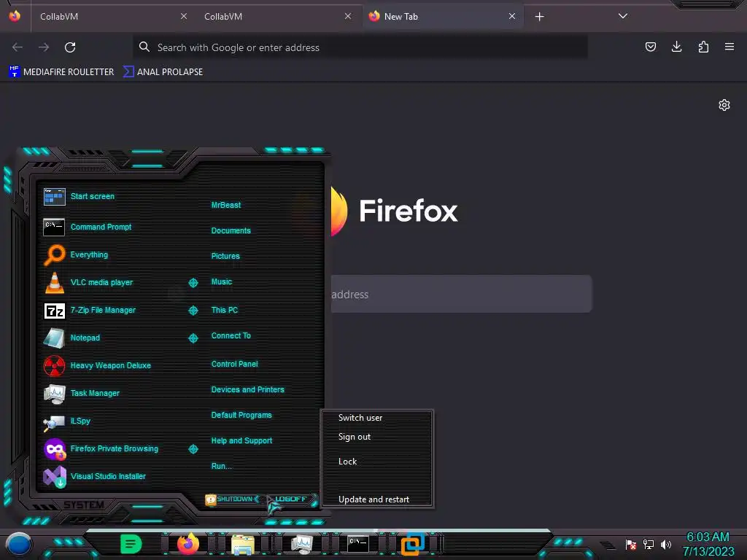Open MrBeast user folder
This screenshot has width=747, height=560.
(x=226, y=205)
